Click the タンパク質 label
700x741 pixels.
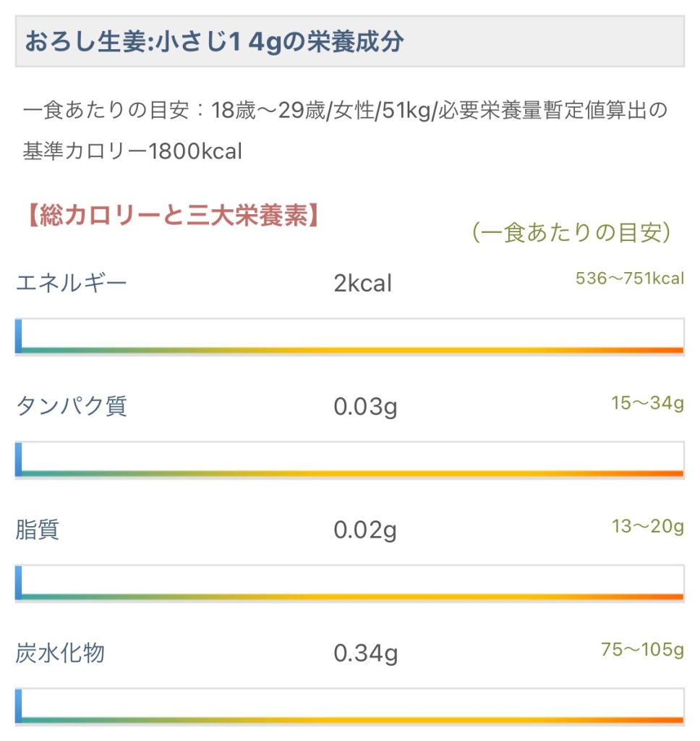coord(71,406)
